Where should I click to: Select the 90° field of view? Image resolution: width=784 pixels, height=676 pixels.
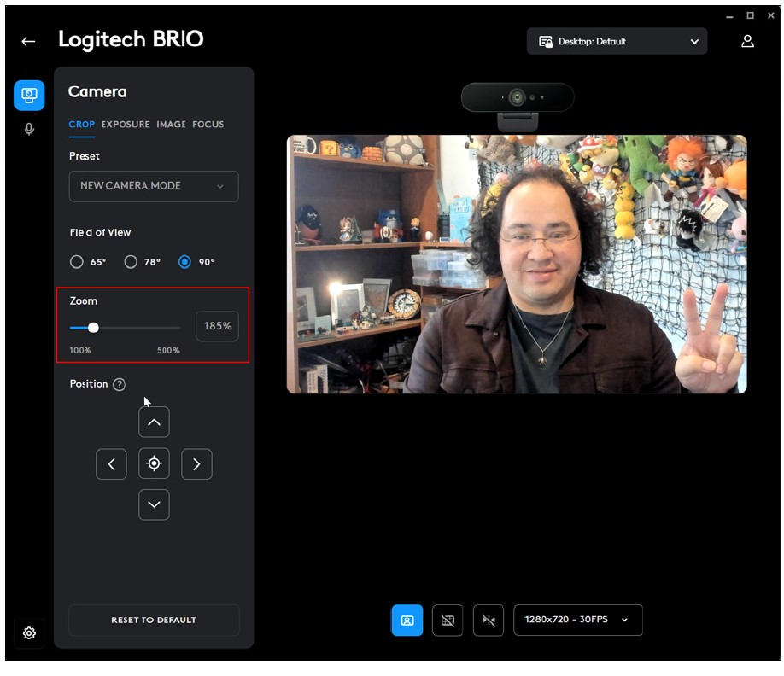click(x=184, y=262)
